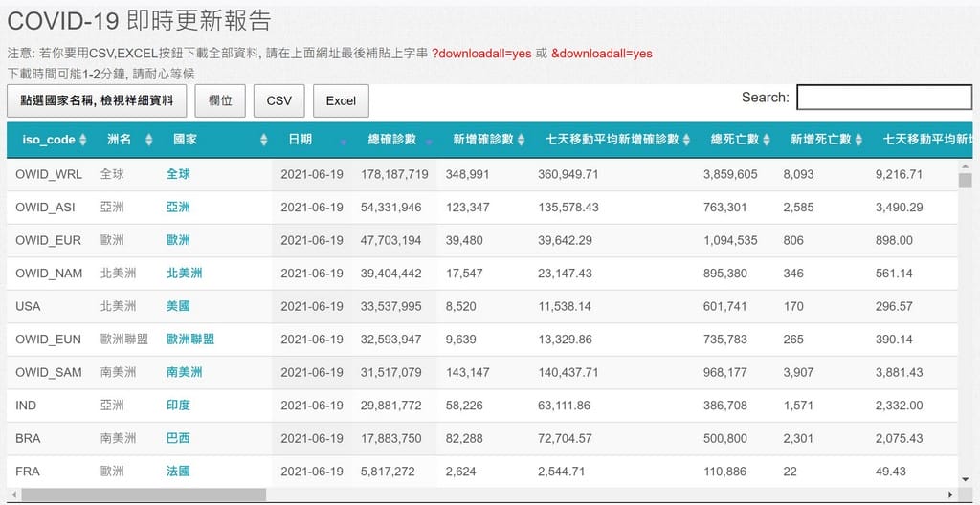Select the BRA iso code cell

click(49, 439)
